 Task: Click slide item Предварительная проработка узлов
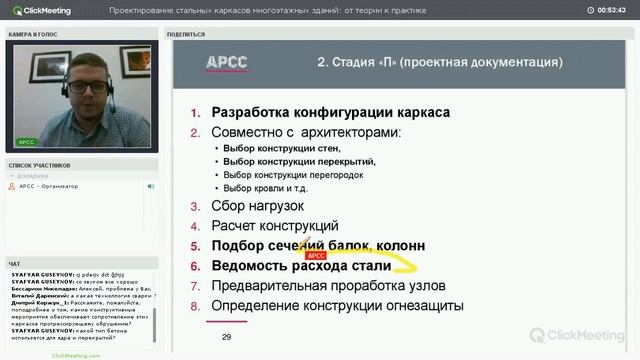(329, 286)
